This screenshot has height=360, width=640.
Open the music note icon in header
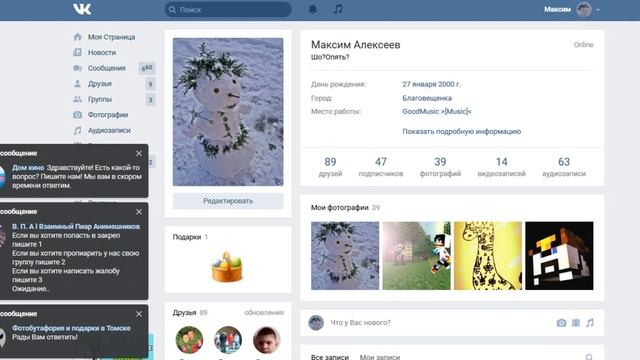[338, 9]
